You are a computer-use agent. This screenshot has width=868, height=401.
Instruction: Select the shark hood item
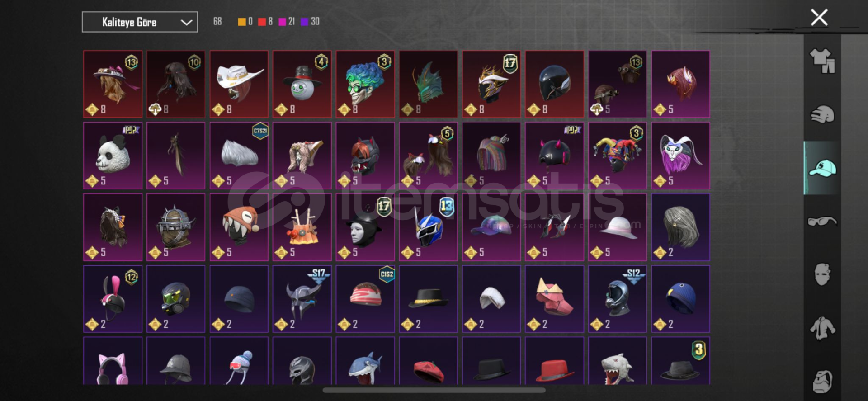pyautogui.click(x=365, y=361)
